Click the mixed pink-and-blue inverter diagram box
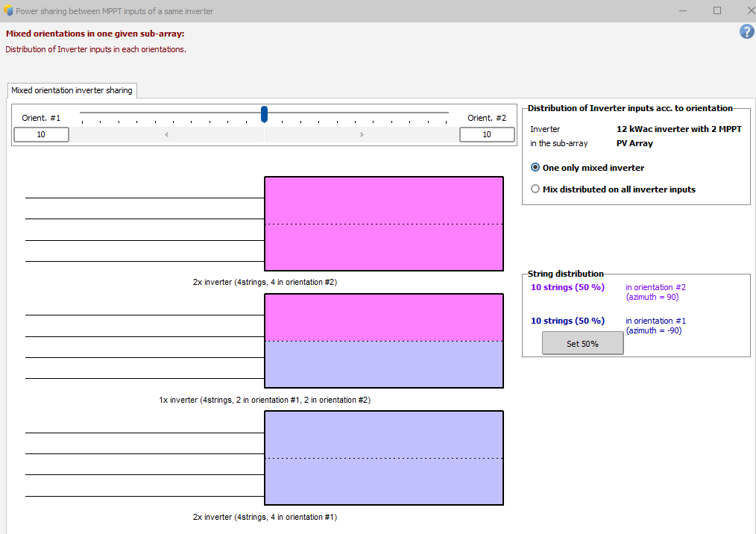Screen dimensions: 756x534 [x=384, y=341]
